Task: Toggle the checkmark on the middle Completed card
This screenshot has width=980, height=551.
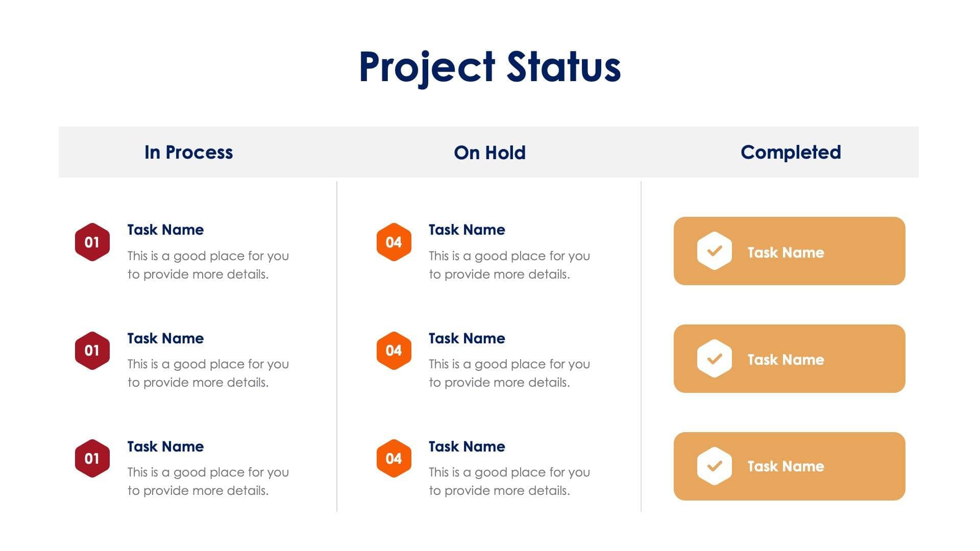Action: [714, 359]
